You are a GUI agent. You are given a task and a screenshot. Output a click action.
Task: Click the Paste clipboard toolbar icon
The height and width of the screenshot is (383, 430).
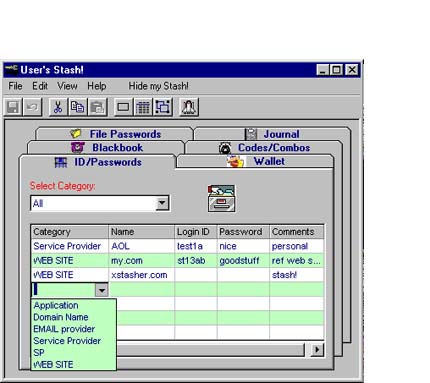97,107
